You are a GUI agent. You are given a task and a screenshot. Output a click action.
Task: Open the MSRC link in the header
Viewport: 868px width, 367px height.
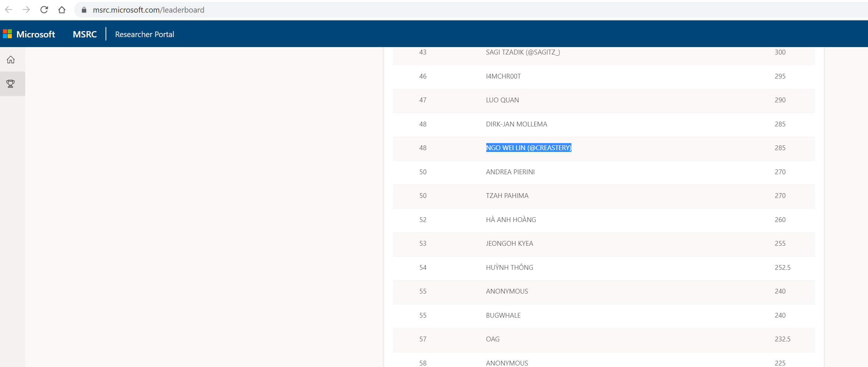84,34
